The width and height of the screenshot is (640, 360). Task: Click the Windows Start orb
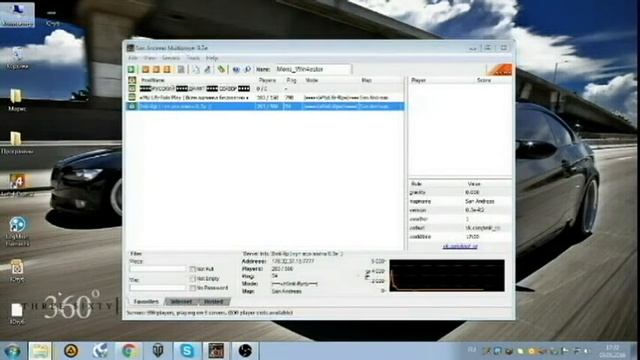click(12, 351)
